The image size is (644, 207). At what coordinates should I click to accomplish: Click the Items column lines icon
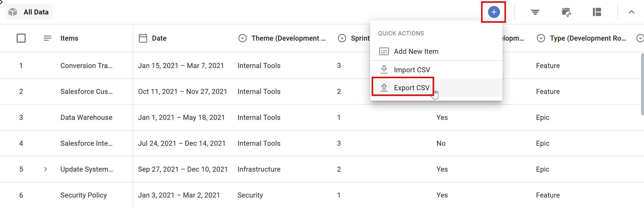[x=47, y=38]
